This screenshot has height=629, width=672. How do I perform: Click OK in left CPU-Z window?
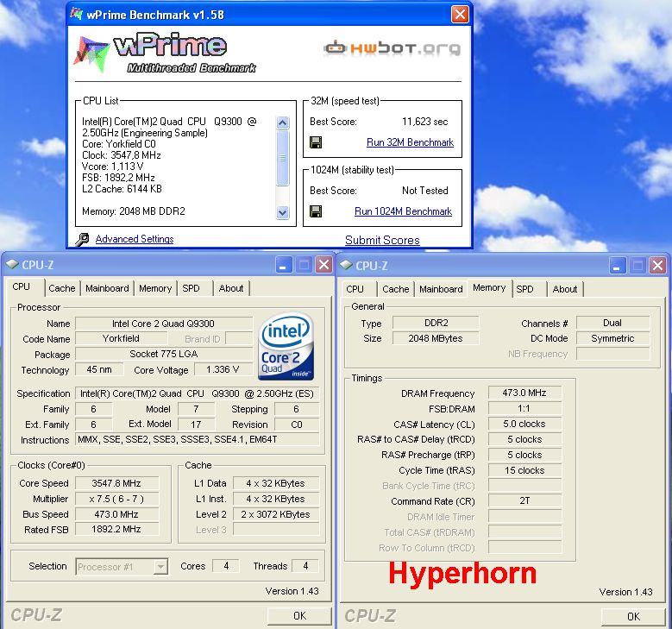click(299, 616)
